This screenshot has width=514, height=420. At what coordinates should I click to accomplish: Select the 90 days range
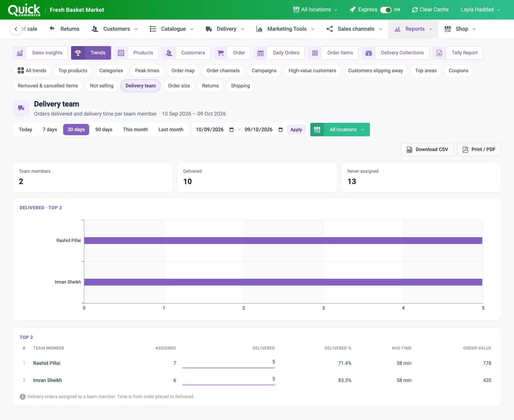(x=104, y=130)
